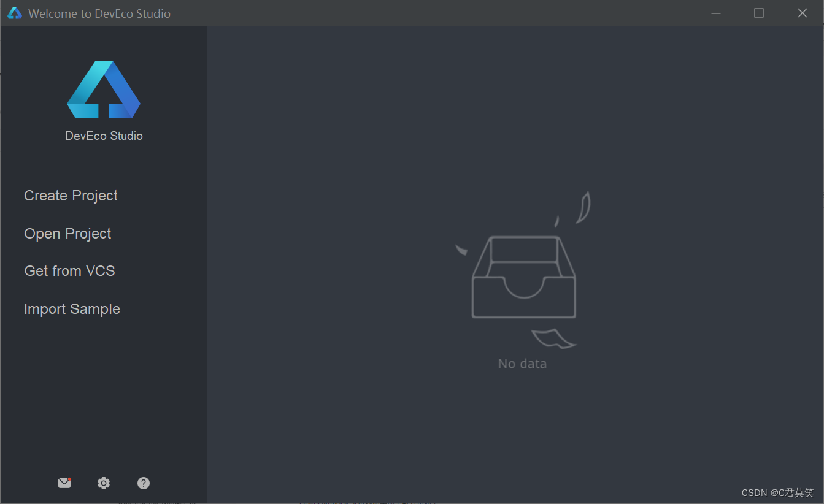Click the 'Welcome to DevEco Studio' title text
The width and height of the screenshot is (824, 504).
99,13
